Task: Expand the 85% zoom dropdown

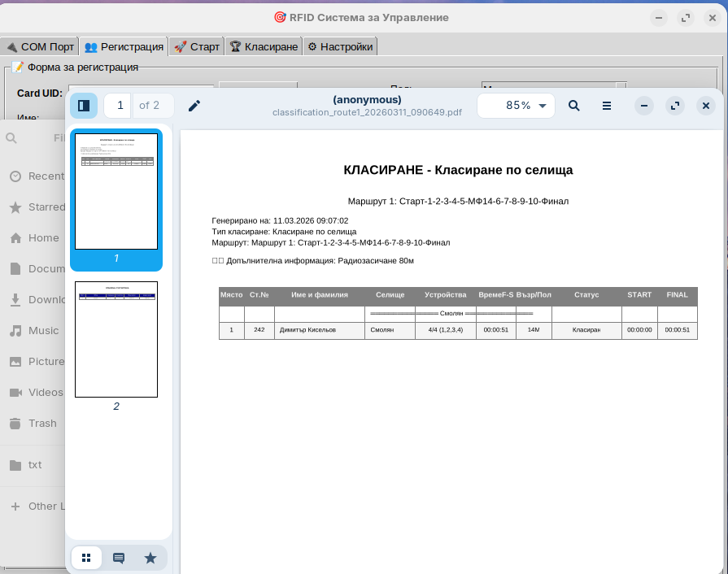Action: pyautogui.click(x=543, y=106)
